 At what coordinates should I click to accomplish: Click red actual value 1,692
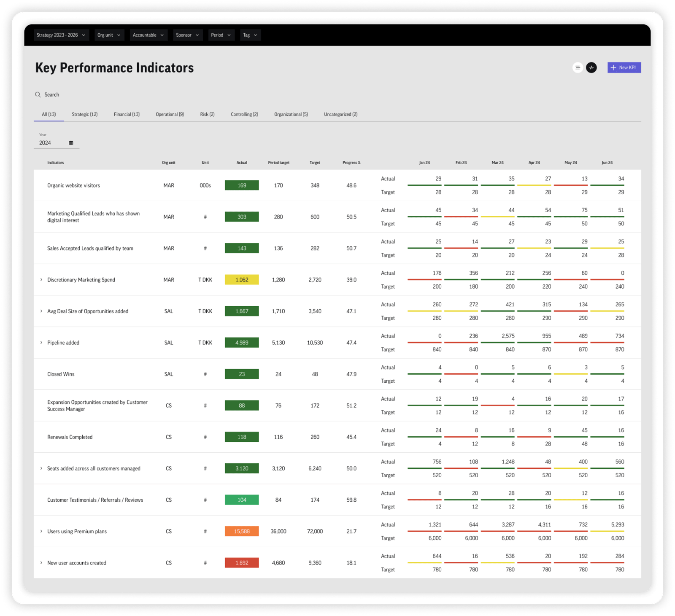click(242, 563)
